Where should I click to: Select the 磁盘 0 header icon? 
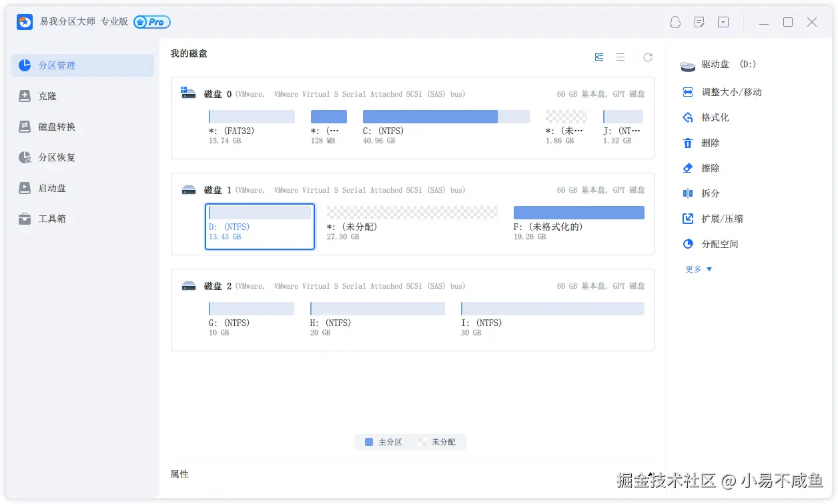[189, 93]
